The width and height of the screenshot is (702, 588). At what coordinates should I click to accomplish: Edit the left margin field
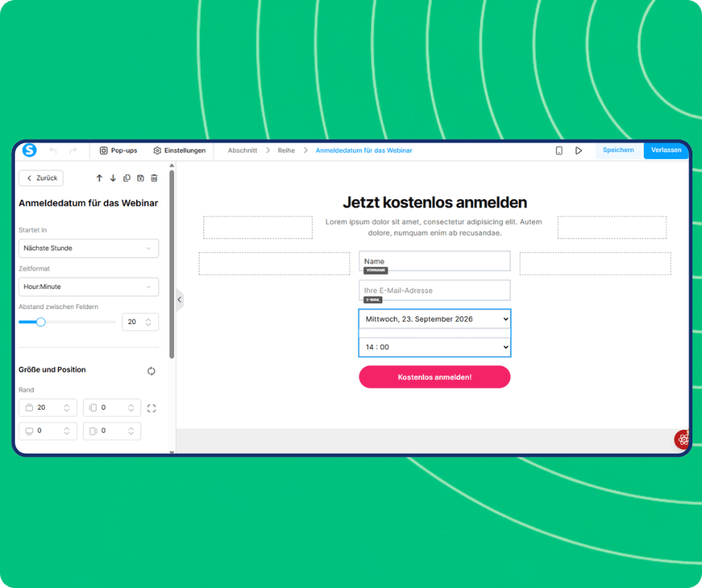(x=112, y=407)
